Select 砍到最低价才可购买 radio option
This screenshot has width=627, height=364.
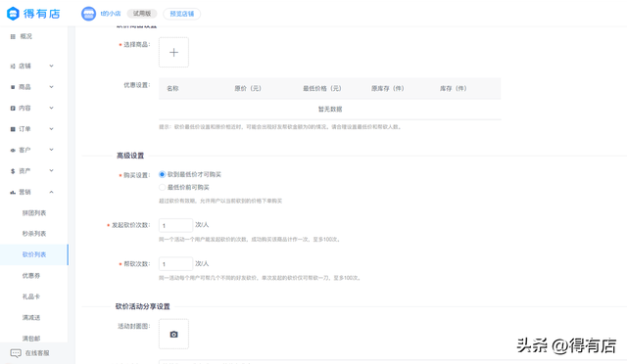162,174
